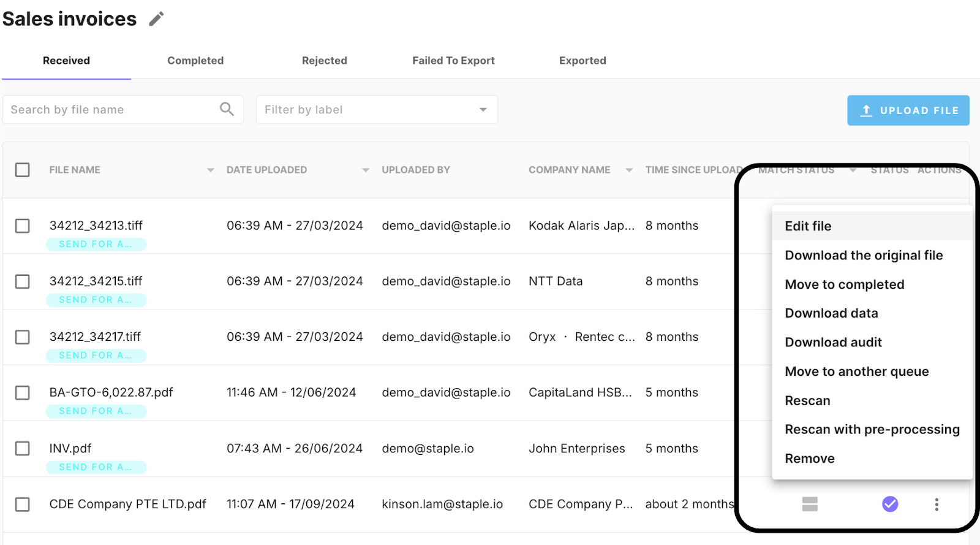Check the box for 34212_34217.tiff
Image resolution: width=980 pixels, height=545 pixels.
pos(23,337)
